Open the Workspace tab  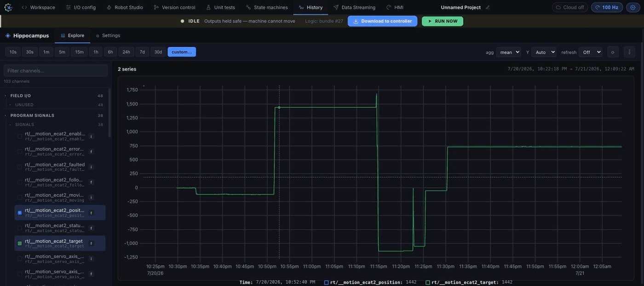point(38,7)
